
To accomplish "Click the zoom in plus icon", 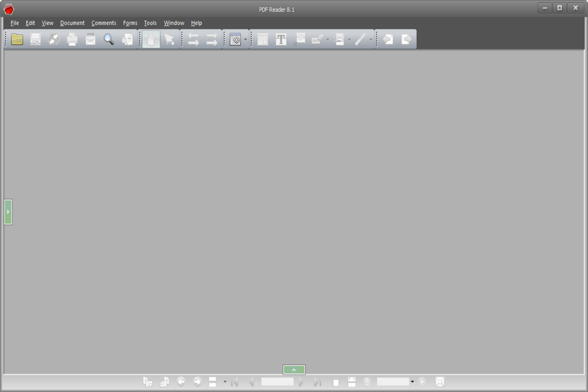I will tap(422, 382).
